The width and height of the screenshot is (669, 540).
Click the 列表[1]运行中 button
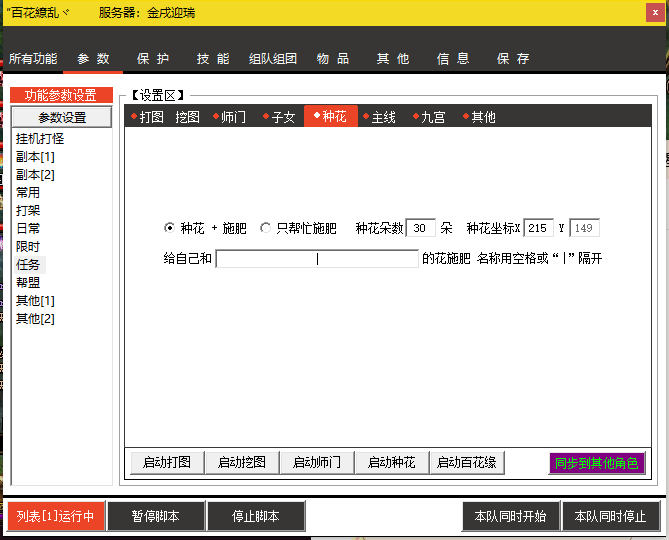click(x=56, y=516)
